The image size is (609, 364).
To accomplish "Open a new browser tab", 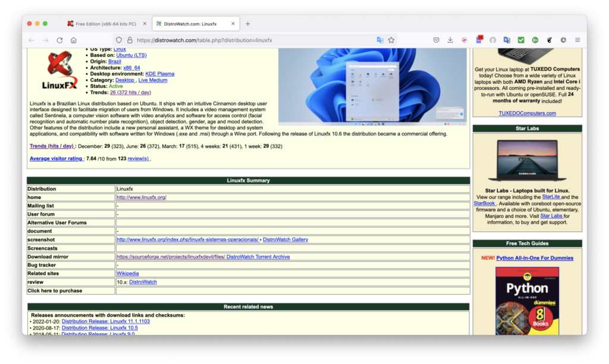I will [248, 24].
